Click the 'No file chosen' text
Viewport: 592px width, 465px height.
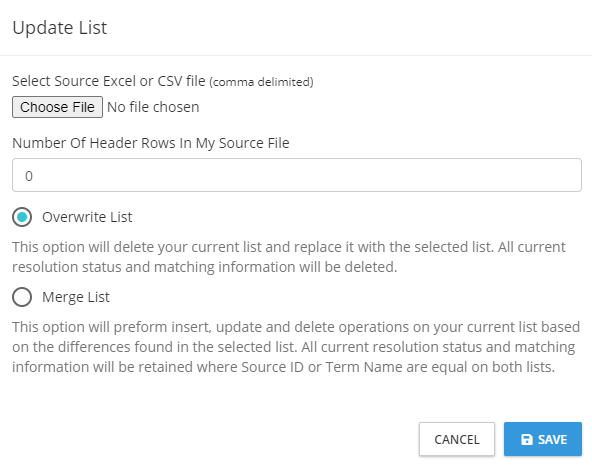tap(153, 107)
